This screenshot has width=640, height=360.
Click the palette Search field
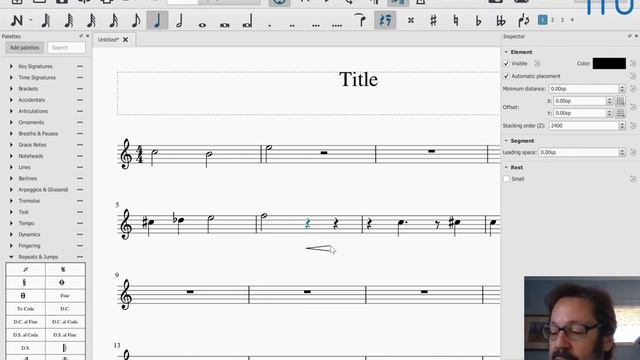coord(66,48)
